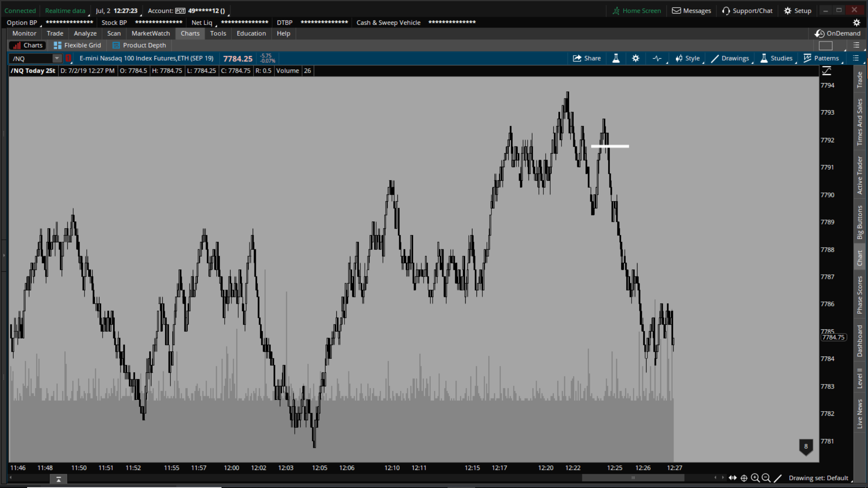Image resolution: width=868 pixels, height=488 pixels.
Task: Open Big Buttons sidebar panel
Action: pyautogui.click(x=859, y=222)
